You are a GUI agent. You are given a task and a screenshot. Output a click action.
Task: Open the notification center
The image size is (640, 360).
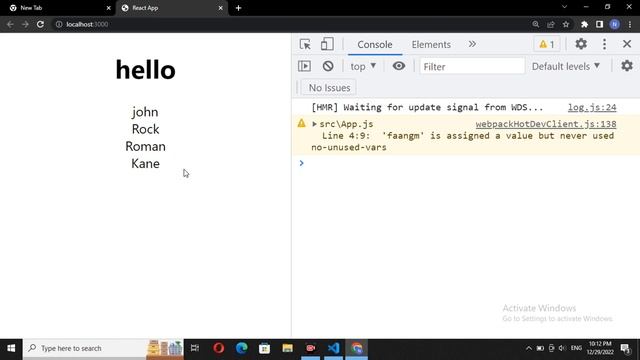click(625, 348)
